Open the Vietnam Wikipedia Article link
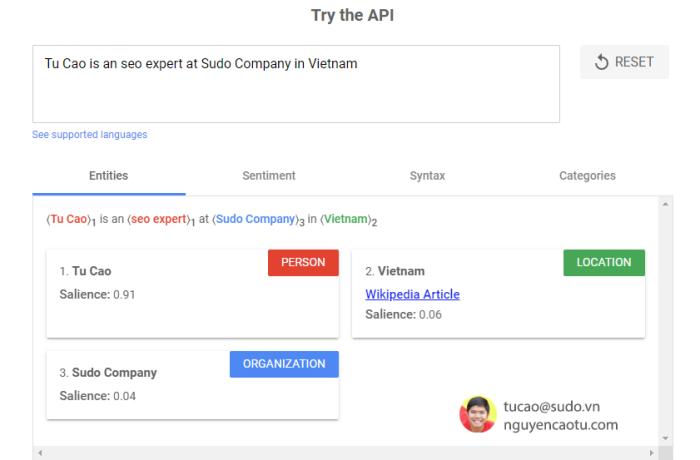The height and width of the screenshot is (460, 700). pyautogui.click(x=412, y=295)
